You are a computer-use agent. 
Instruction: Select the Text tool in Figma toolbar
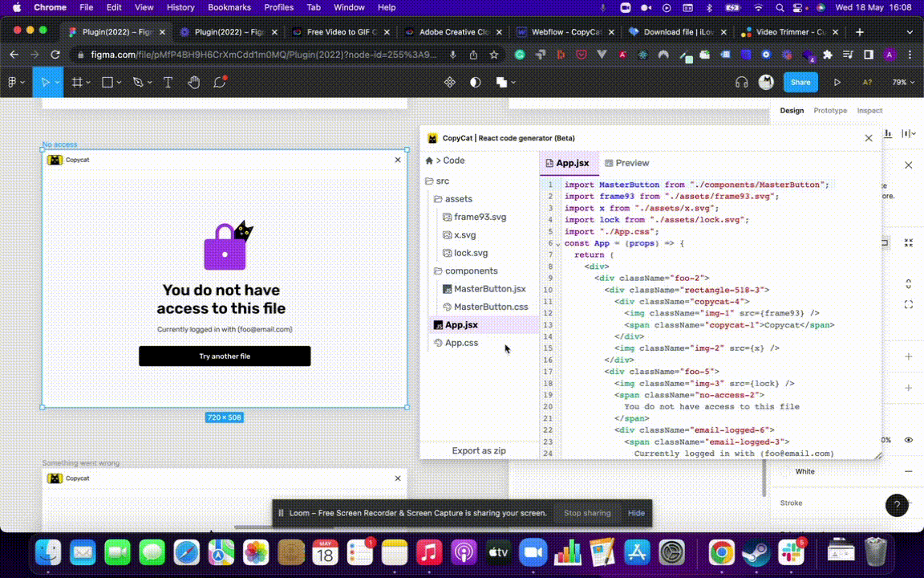[x=168, y=83]
